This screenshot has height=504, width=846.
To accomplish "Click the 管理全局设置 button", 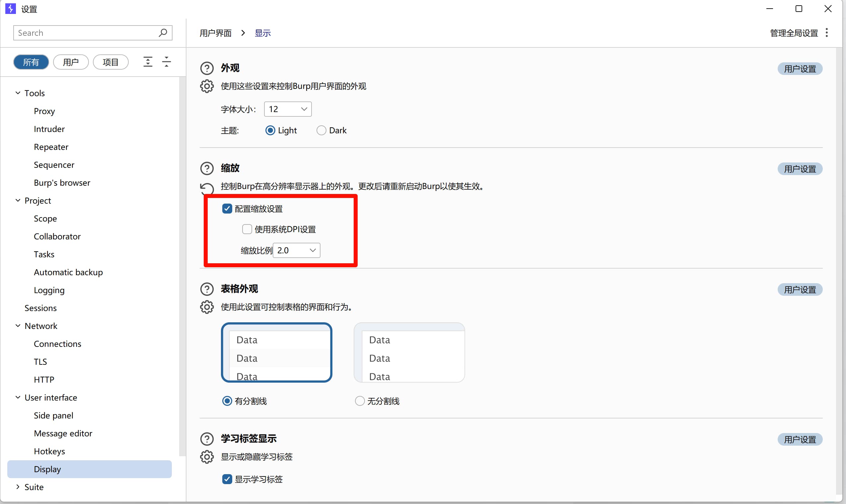I will pos(794,33).
